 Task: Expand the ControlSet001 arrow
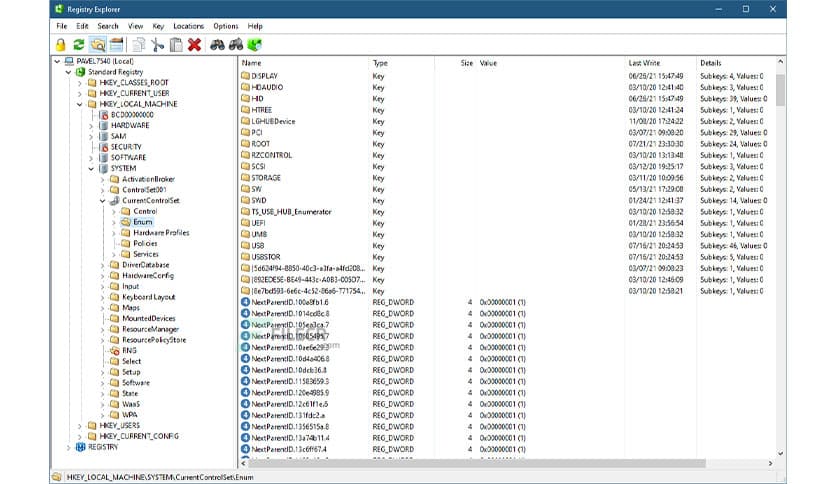102,190
